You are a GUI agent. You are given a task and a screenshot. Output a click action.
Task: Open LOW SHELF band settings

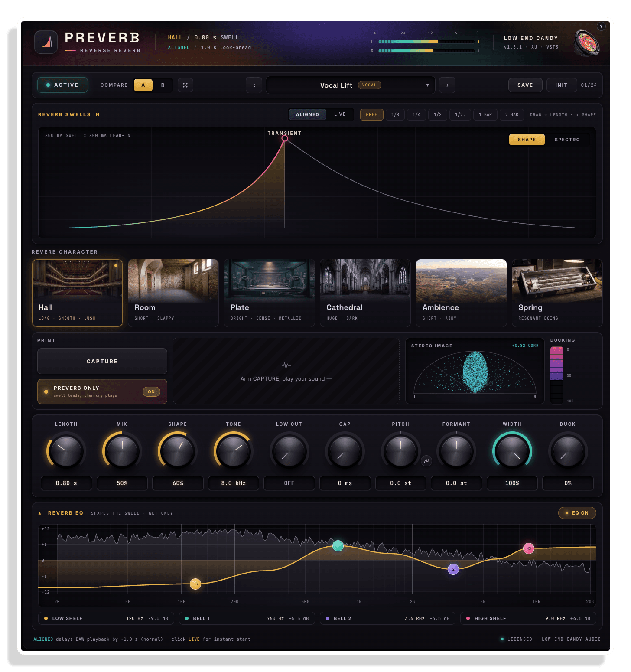[106, 618]
